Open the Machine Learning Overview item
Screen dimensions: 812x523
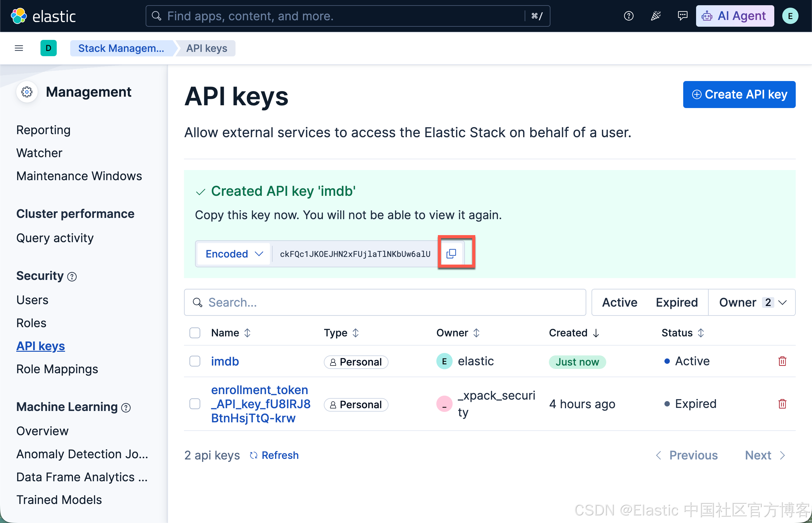42,431
